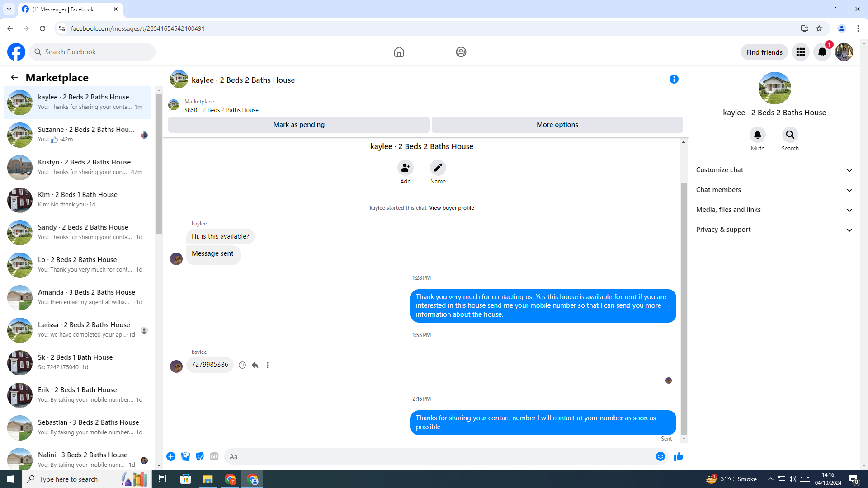Expand the Customize chat section
This screenshot has height=488, width=868.
point(774,170)
